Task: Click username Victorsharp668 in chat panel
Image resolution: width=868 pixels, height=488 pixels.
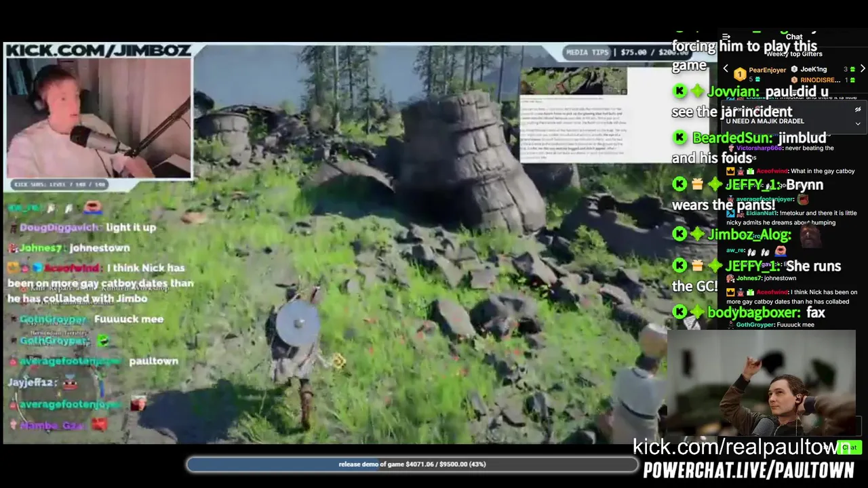Action: tap(759, 148)
